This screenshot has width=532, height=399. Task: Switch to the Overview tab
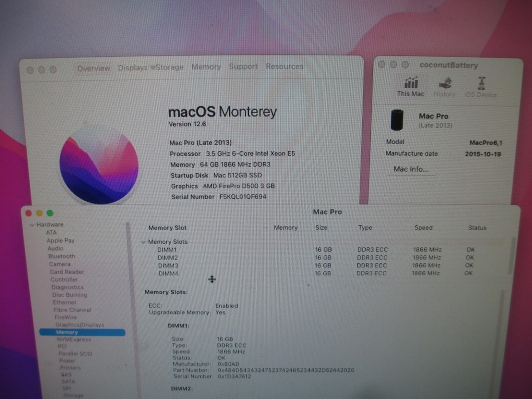(94, 68)
